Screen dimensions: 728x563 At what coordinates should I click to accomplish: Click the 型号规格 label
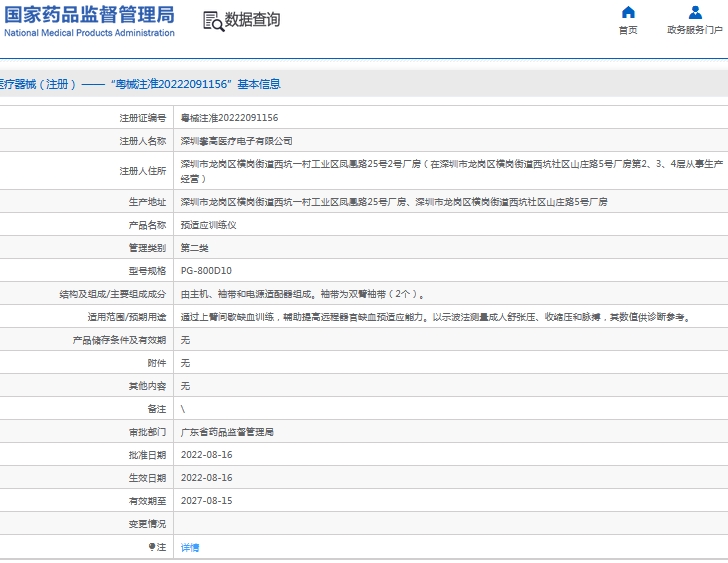pos(147,271)
